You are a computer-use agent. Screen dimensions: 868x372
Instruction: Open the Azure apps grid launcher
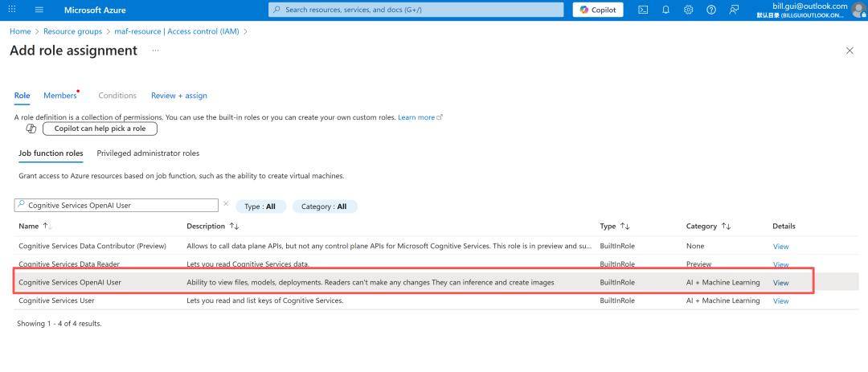point(12,10)
